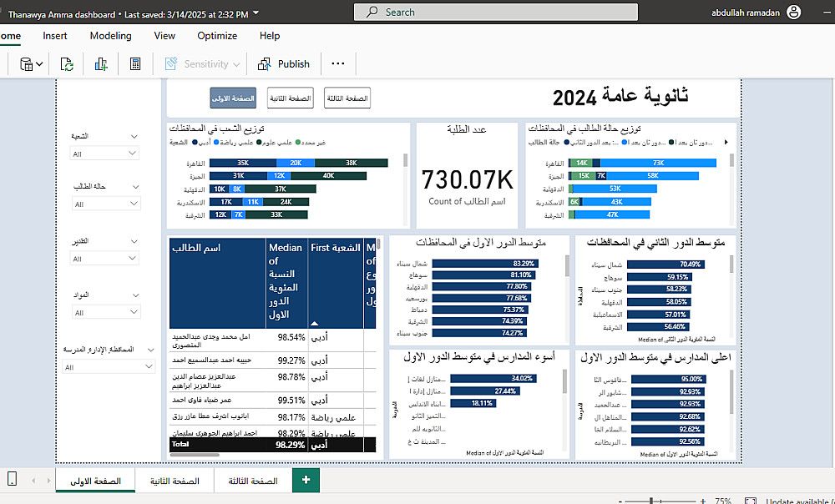Open the Modeling ribbon tab

[x=111, y=36]
